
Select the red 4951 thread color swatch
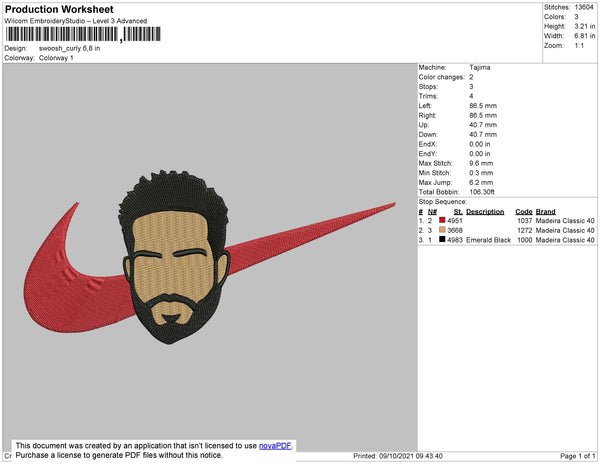[442, 220]
